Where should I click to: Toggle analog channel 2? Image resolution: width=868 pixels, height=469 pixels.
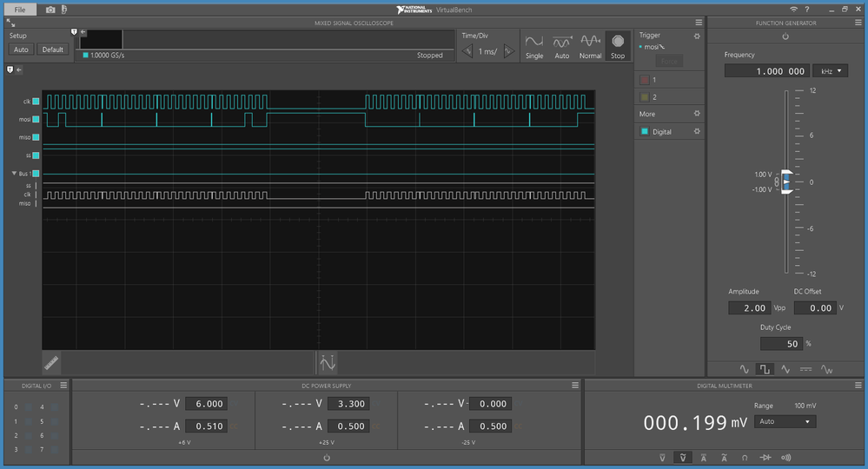pos(645,96)
